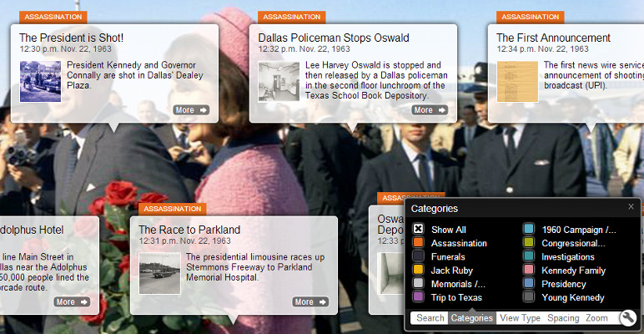
Task: Click the title The First Announcement
Action: (553, 38)
